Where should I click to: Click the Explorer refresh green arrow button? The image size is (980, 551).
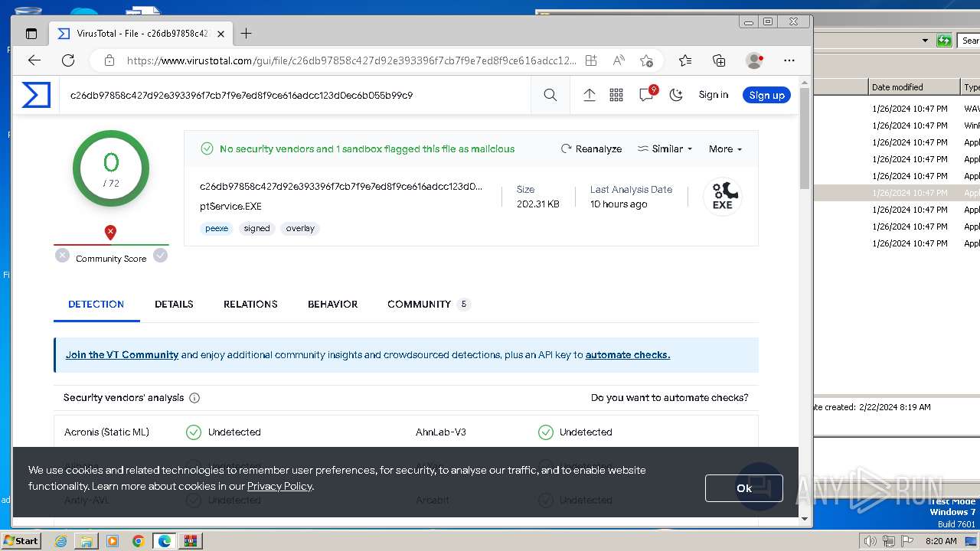point(944,41)
